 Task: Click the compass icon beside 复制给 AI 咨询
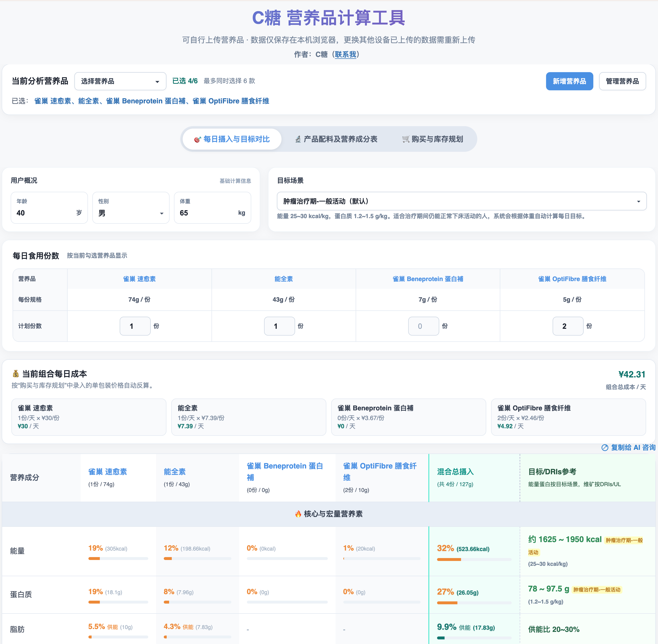pyautogui.click(x=605, y=448)
